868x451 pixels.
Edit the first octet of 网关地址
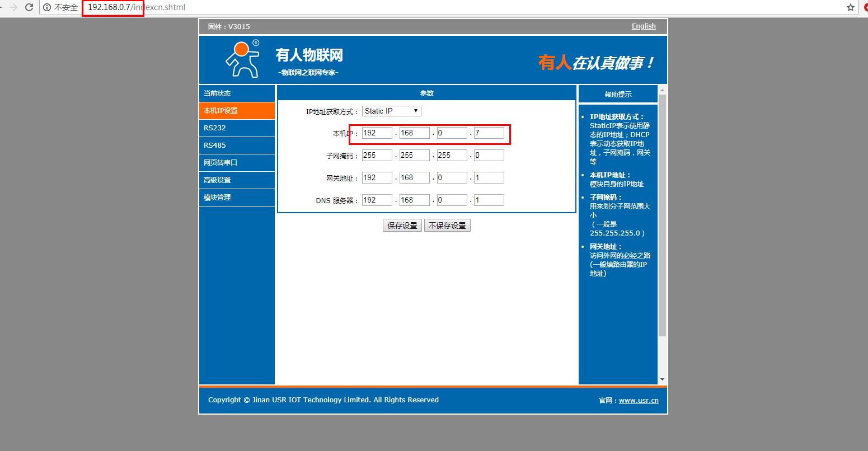click(x=377, y=178)
